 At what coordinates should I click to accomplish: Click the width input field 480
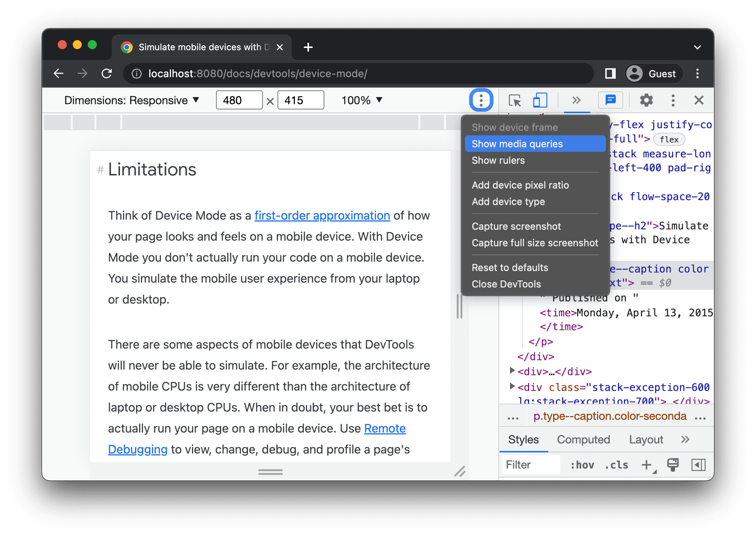click(237, 100)
